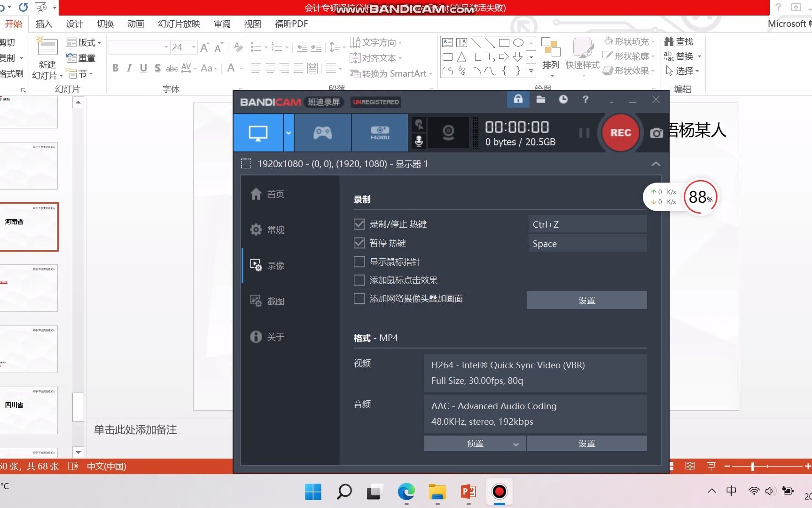
Task: Open 常规 settings in Bandicam sidebar
Action: click(x=267, y=230)
